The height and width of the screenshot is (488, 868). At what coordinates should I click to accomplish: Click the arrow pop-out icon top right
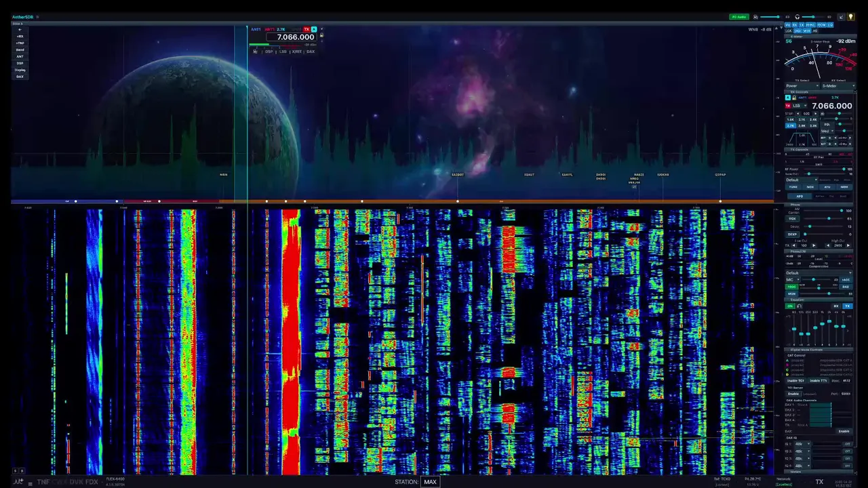(841, 17)
